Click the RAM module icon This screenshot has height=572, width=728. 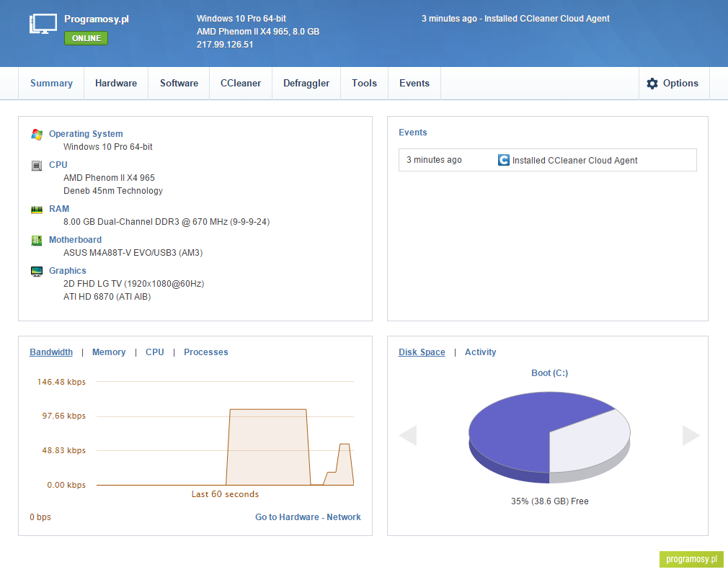tap(37, 210)
